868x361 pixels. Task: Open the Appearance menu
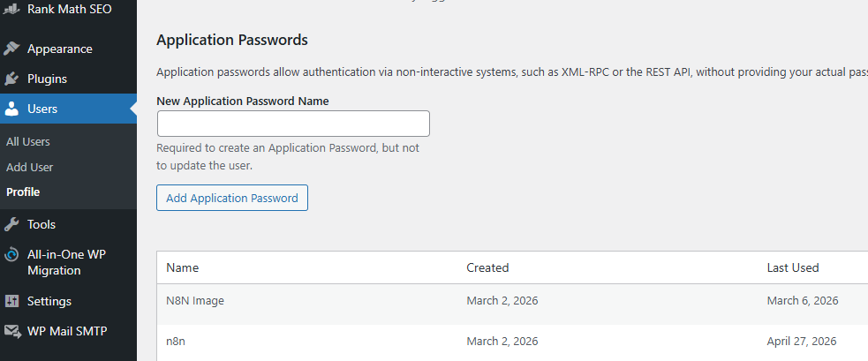pyautogui.click(x=59, y=49)
